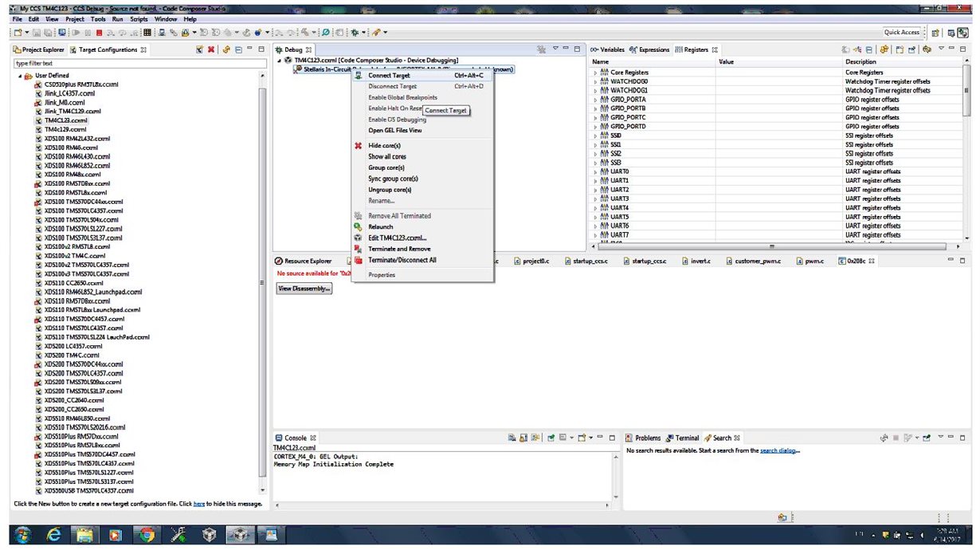This screenshot has width=980, height=550.
Task: Minimize the Console view panel
Action: coord(600,438)
